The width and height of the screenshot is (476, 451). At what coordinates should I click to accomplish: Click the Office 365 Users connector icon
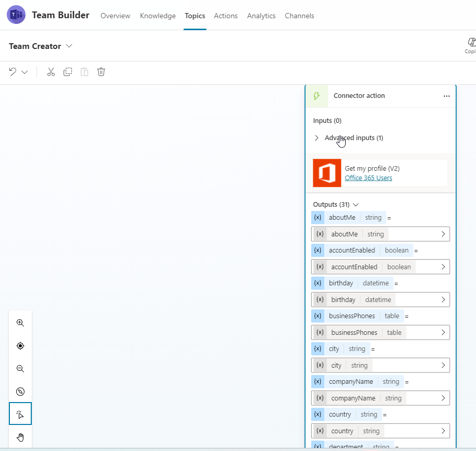[x=327, y=172]
